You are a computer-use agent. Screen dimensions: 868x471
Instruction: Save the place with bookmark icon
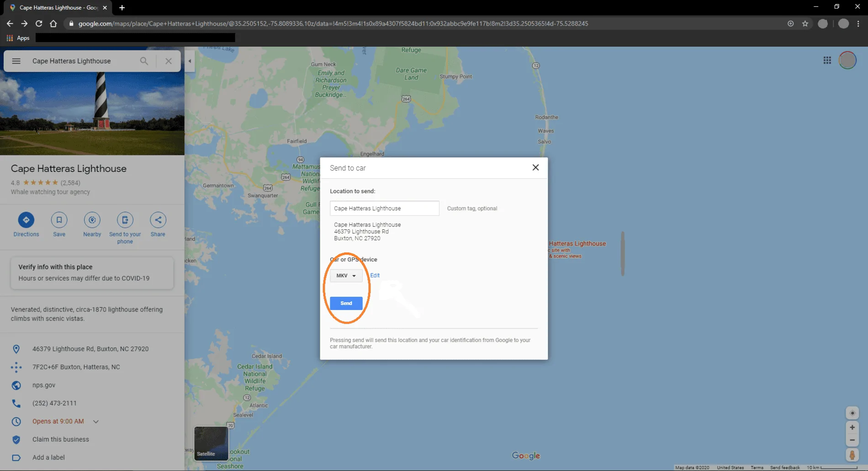click(x=59, y=220)
